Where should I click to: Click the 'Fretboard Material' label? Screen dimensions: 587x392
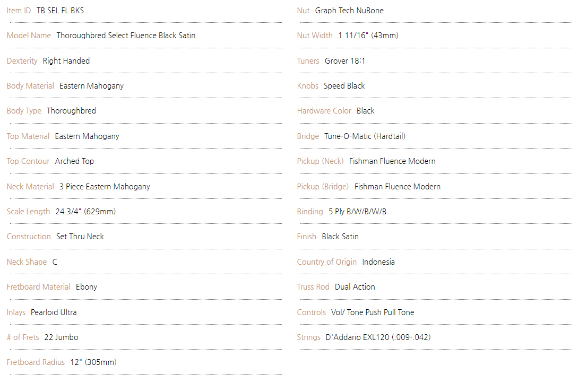coord(39,288)
